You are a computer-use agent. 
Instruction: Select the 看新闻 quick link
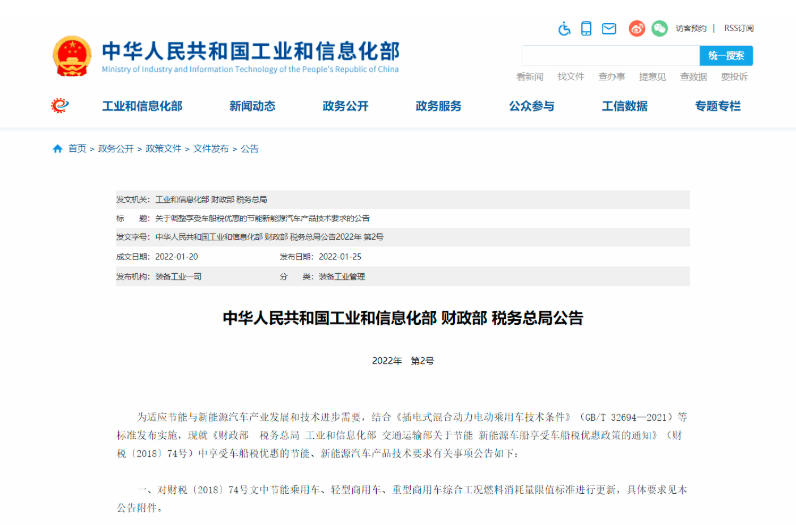529,77
